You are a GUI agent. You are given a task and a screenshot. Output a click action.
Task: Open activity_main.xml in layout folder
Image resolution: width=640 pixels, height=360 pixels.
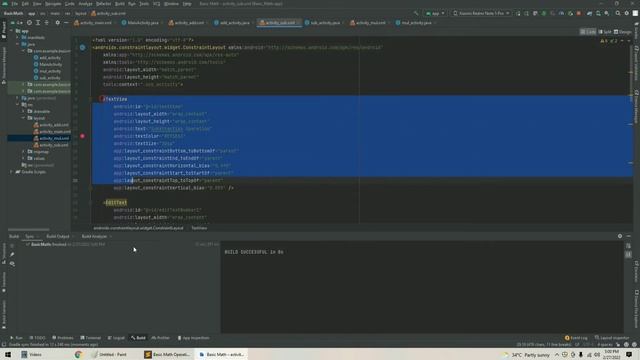pos(52,131)
